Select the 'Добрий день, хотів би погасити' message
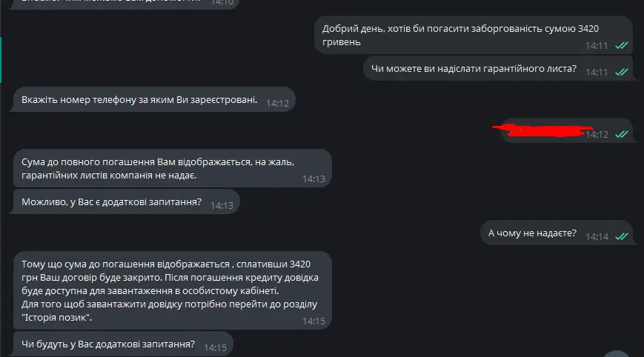 click(x=473, y=35)
